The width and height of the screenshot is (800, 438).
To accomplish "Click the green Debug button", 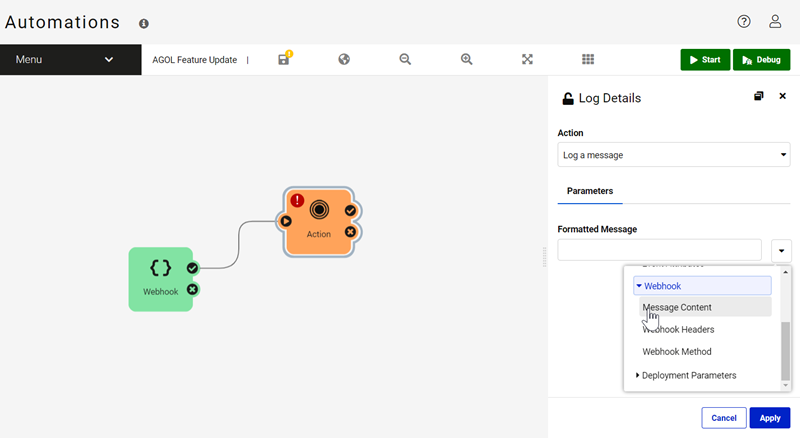I will (761, 60).
